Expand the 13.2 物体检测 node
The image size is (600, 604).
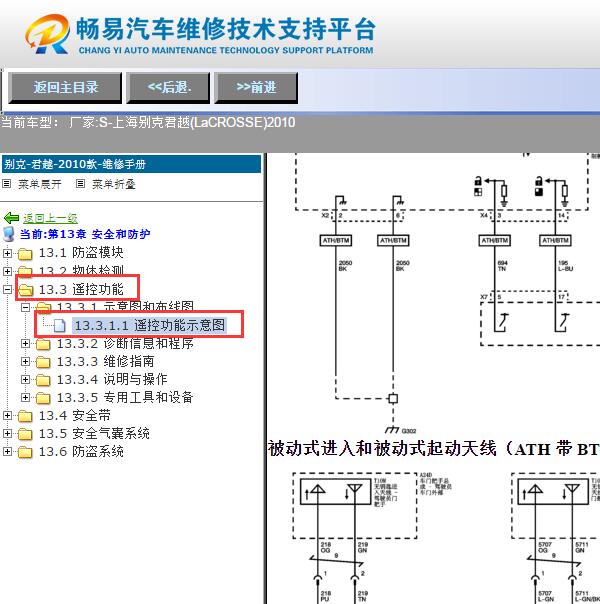(7, 271)
